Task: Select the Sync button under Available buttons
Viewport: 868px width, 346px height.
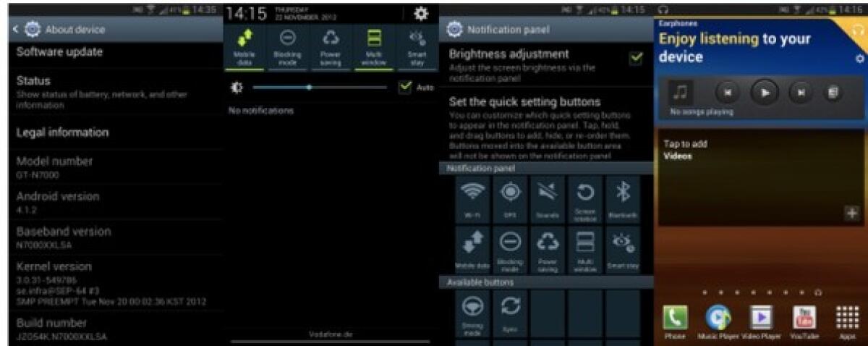Action: (509, 313)
